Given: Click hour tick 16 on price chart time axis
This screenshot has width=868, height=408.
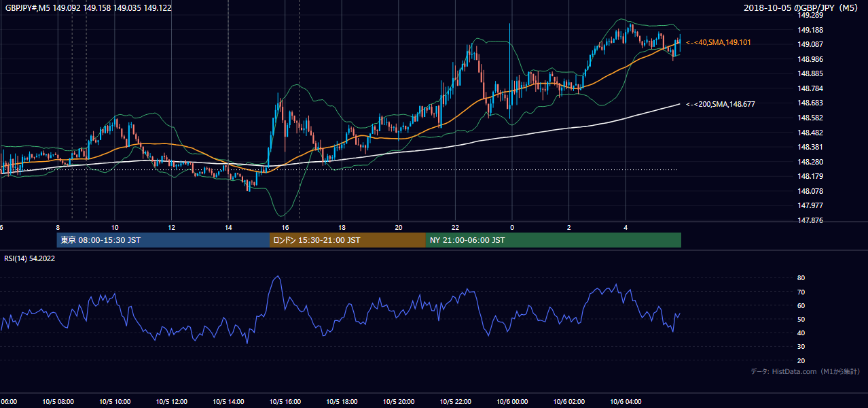Looking at the screenshot, I should [x=285, y=227].
